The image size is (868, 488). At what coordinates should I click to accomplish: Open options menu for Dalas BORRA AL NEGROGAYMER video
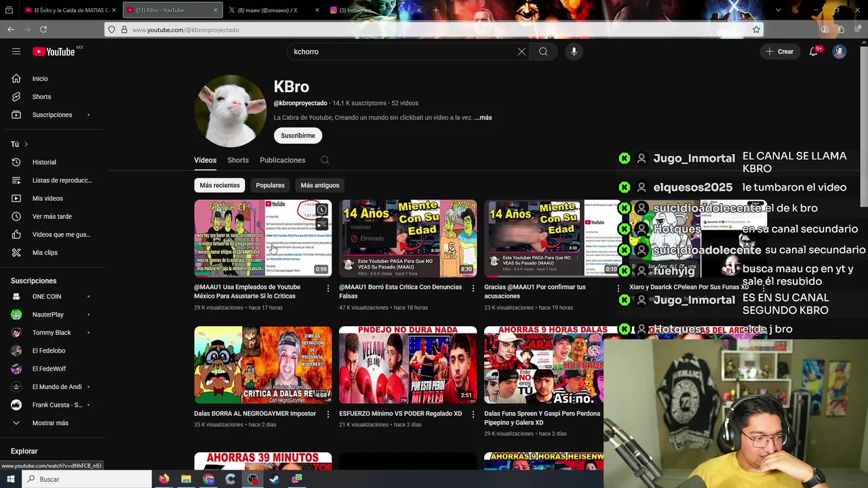[x=328, y=414]
